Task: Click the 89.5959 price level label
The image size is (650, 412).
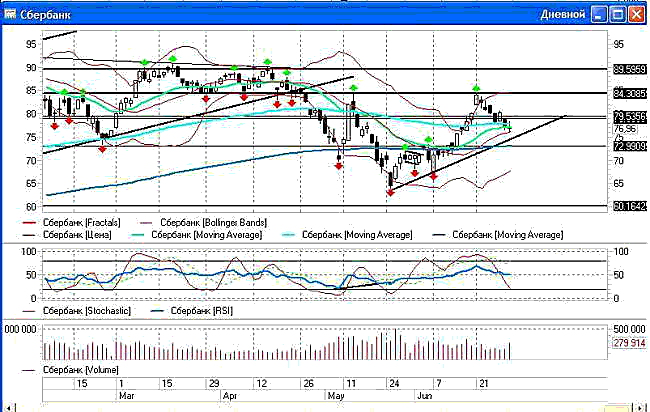Action: coord(630,70)
